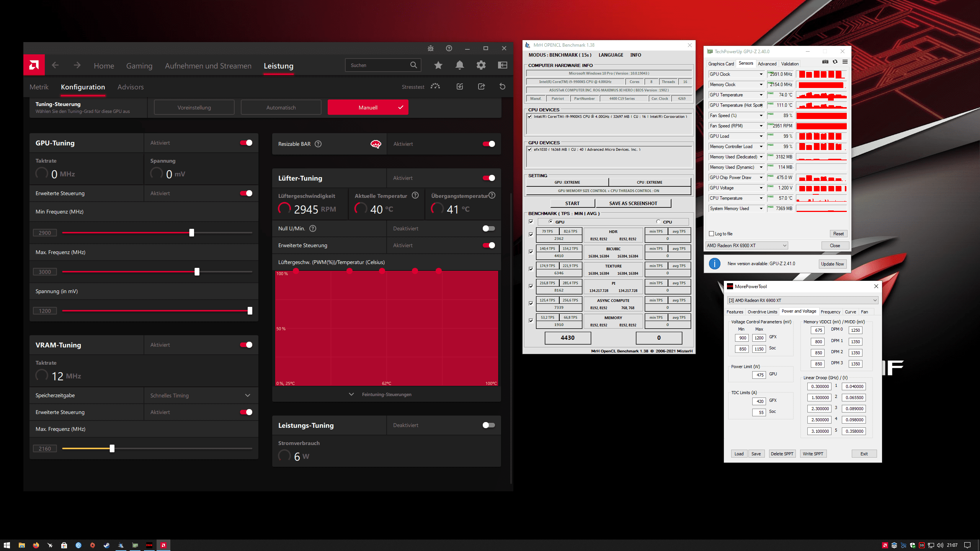Open GPU-Z Graphics Card tab
Image resolution: width=980 pixels, height=551 pixels.
click(721, 64)
